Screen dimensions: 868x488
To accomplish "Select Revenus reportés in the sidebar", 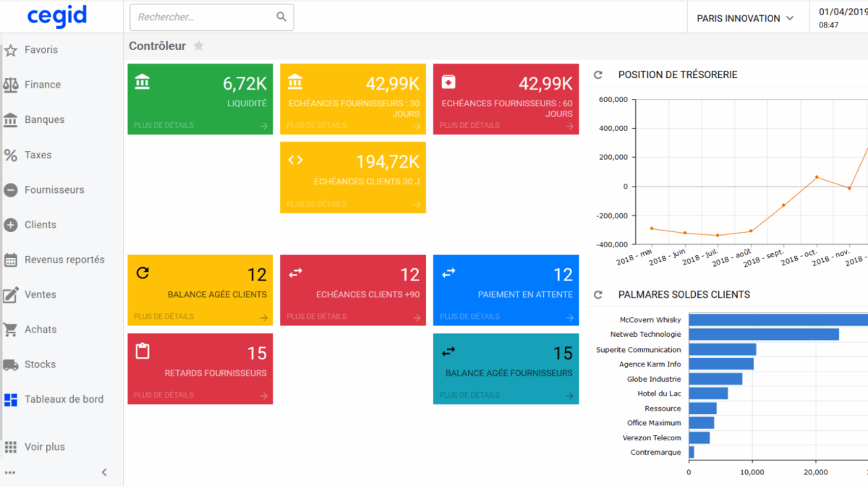I will 64,260.
